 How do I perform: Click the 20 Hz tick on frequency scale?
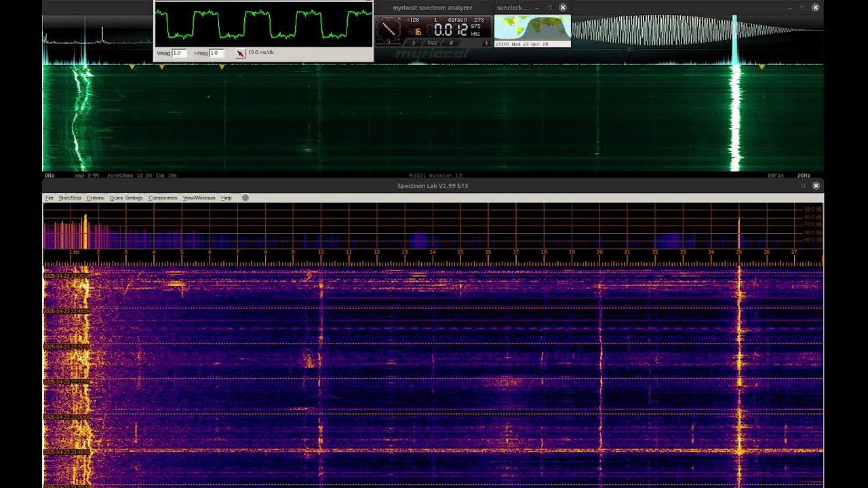(599, 252)
